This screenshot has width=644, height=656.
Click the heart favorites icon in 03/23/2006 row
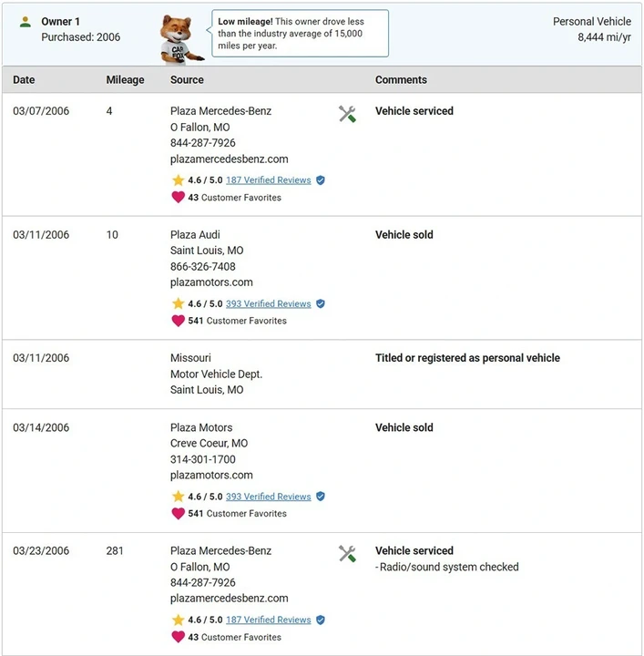pyautogui.click(x=179, y=637)
